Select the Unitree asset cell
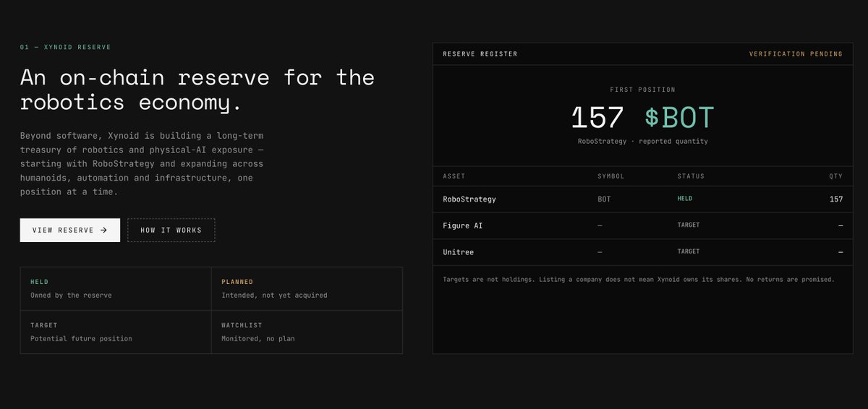 tap(459, 252)
